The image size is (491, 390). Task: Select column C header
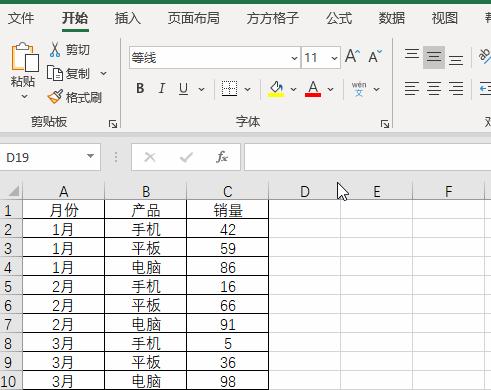point(228,191)
